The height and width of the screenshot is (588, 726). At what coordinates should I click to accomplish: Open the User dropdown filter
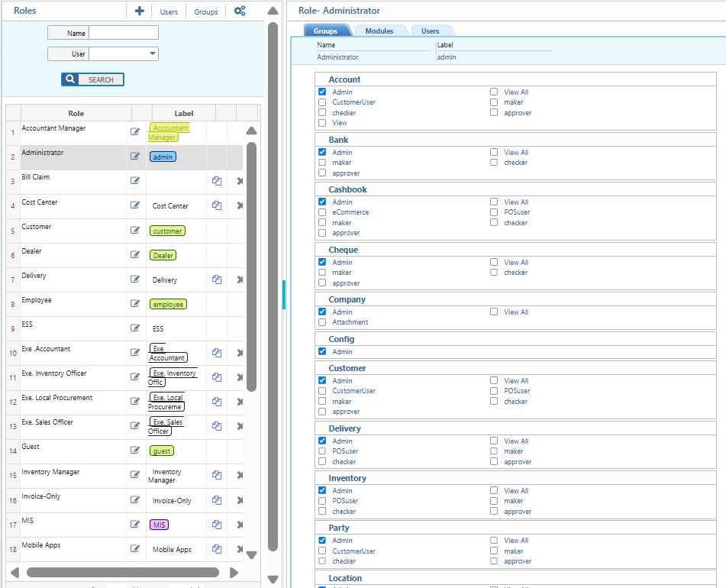153,54
